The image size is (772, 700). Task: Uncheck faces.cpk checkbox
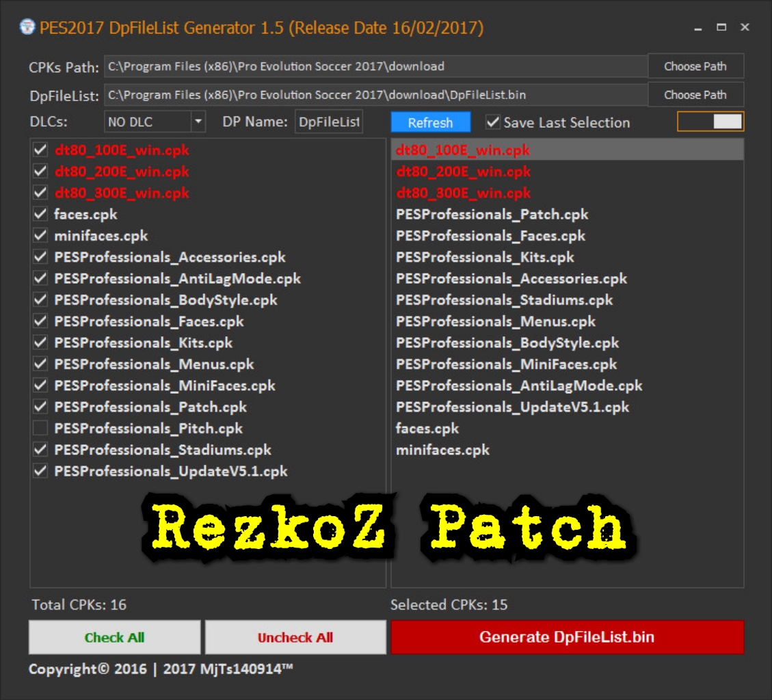[40, 214]
